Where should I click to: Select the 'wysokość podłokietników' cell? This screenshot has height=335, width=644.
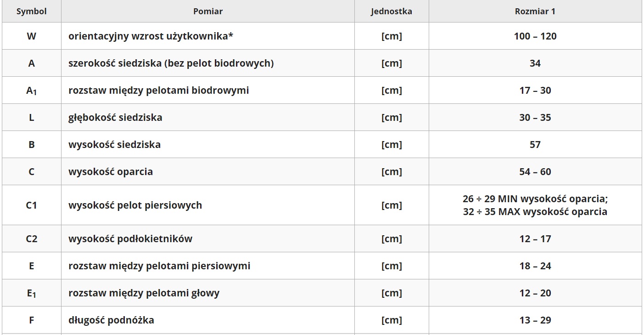130,239
